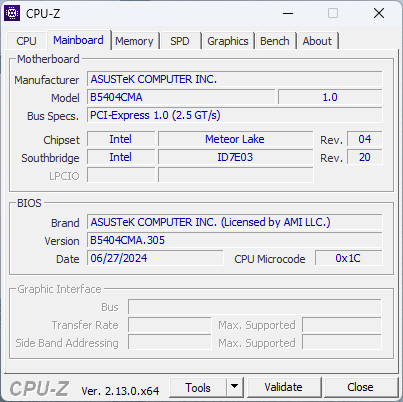Click the Manufacturer ASUSTeK field

pyautogui.click(x=235, y=79)
